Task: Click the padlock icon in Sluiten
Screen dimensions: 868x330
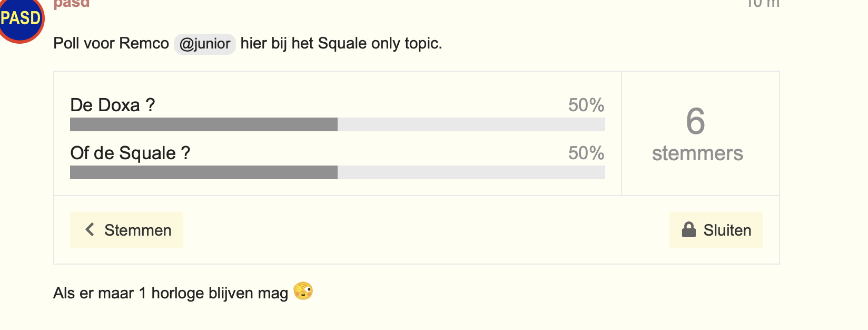Action: 689,230
